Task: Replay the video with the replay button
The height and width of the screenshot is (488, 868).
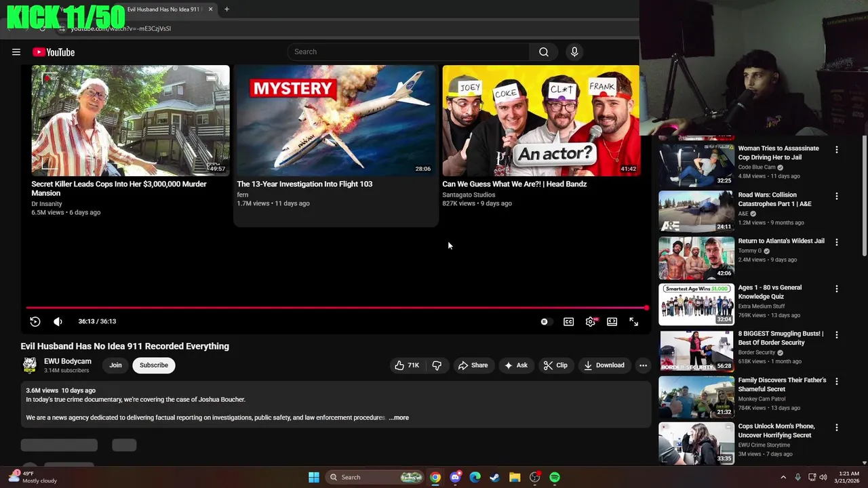Action: (35, 322)
